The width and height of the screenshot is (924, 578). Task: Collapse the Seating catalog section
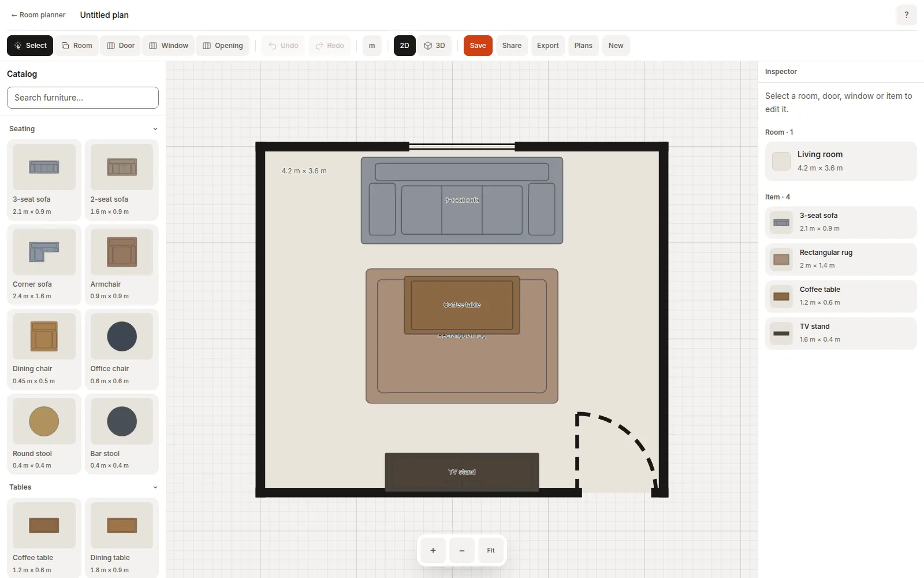coord(155,129)
